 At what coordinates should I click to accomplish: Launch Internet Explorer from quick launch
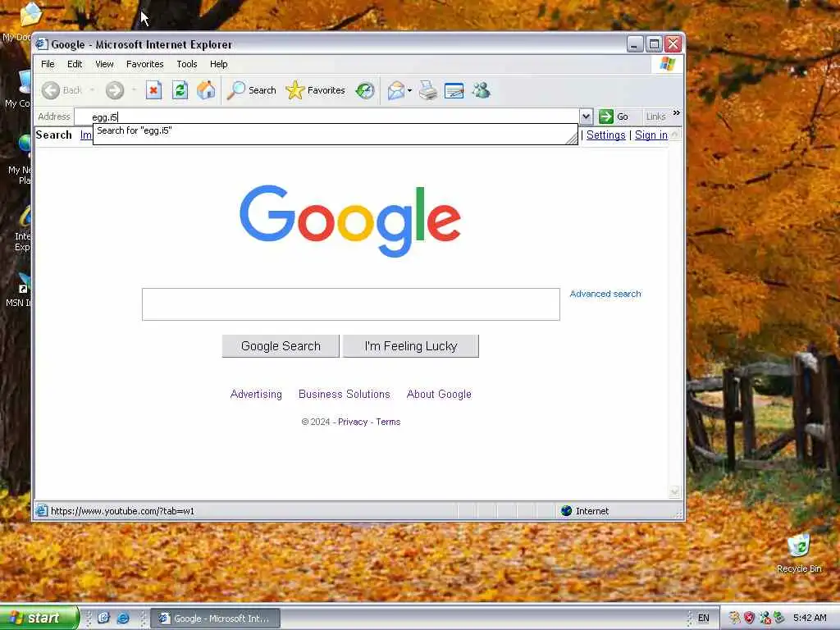123,619
